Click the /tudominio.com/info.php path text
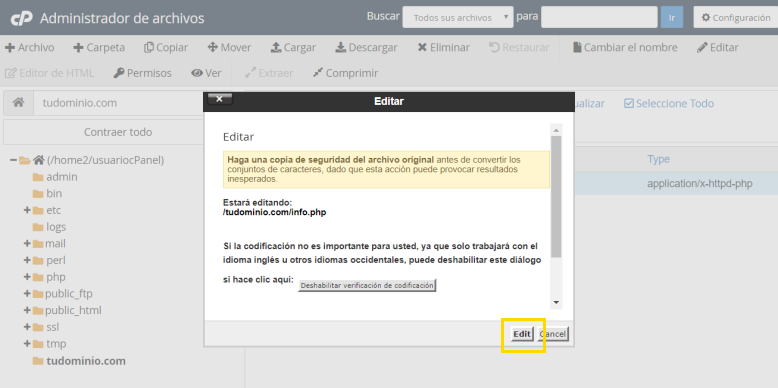Viewport: 778px width, 388px height. [274, 212]
